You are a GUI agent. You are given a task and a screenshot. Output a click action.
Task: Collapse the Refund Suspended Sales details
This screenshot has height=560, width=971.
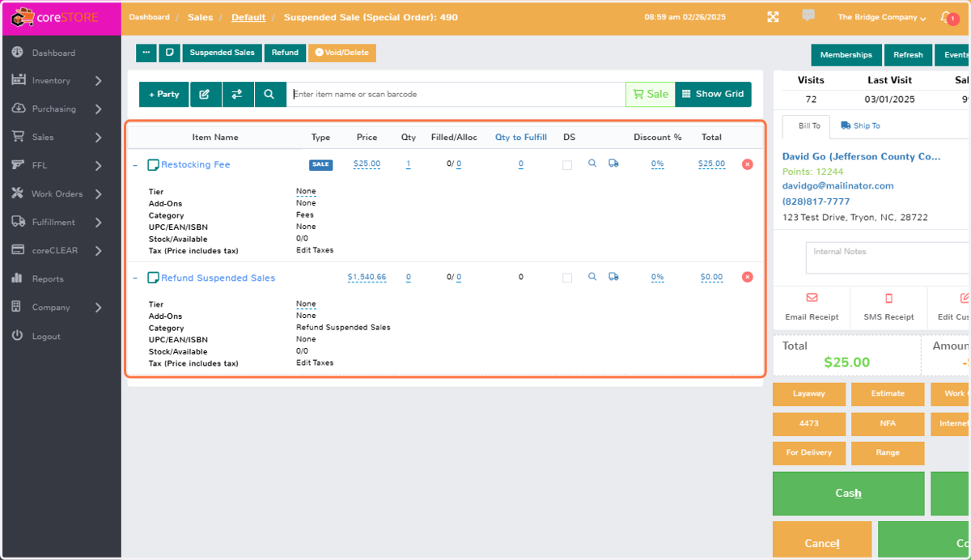(x=135, y=278)
